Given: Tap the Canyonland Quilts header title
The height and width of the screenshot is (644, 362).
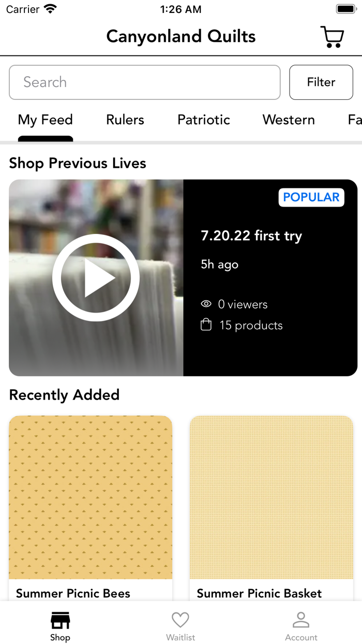Looking at the screenshot, I should [181, 37].
